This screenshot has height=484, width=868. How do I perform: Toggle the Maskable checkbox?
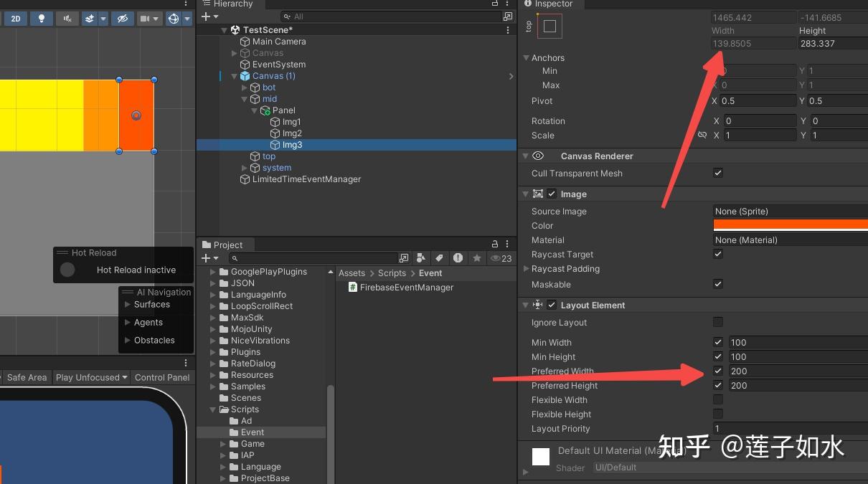[x=718, y=284]
